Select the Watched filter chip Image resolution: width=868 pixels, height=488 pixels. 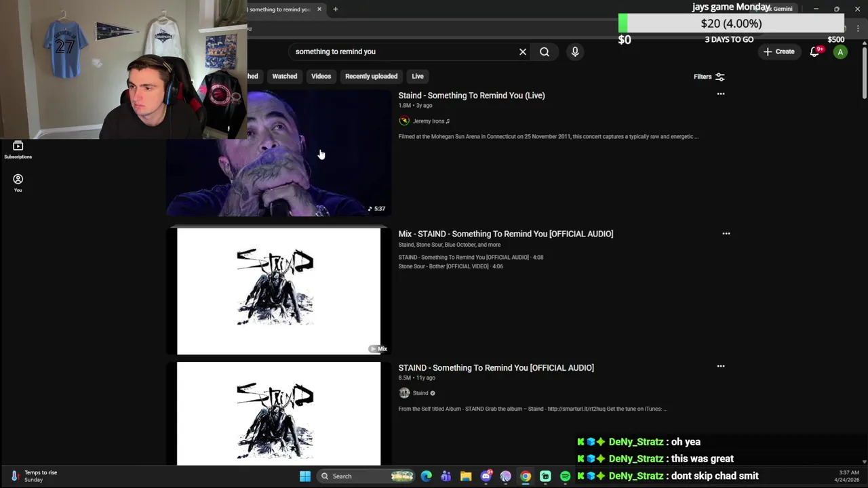tap(285, 76)
